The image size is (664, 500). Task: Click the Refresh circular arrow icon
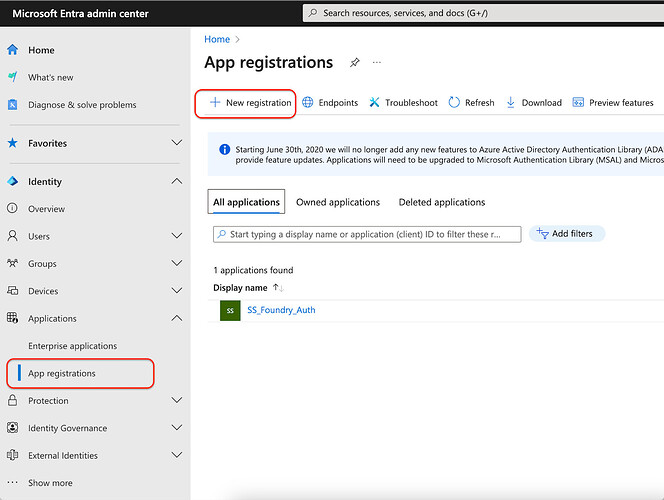(454, 102)
